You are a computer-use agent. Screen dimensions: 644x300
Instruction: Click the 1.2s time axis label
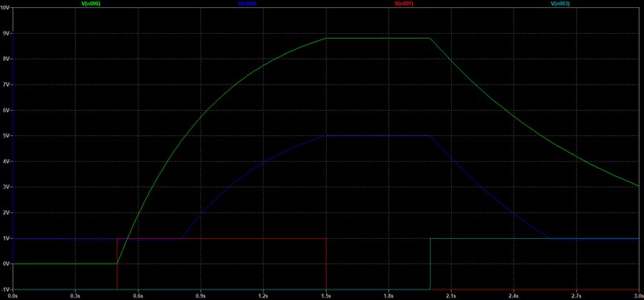(x=263, y=295)
